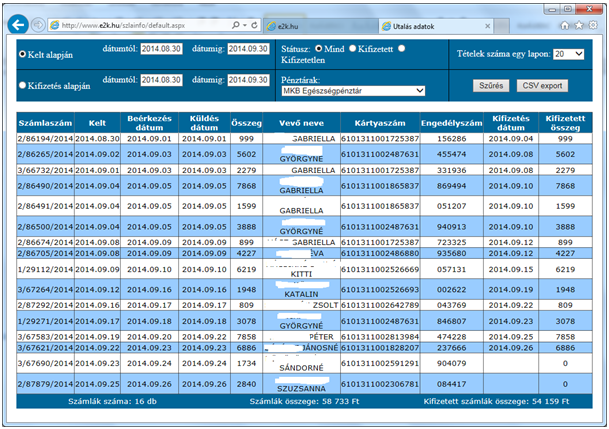609x429 pixels.
Task: Select invoice number 3/67264/2014
Action: (x=45, y=290)
